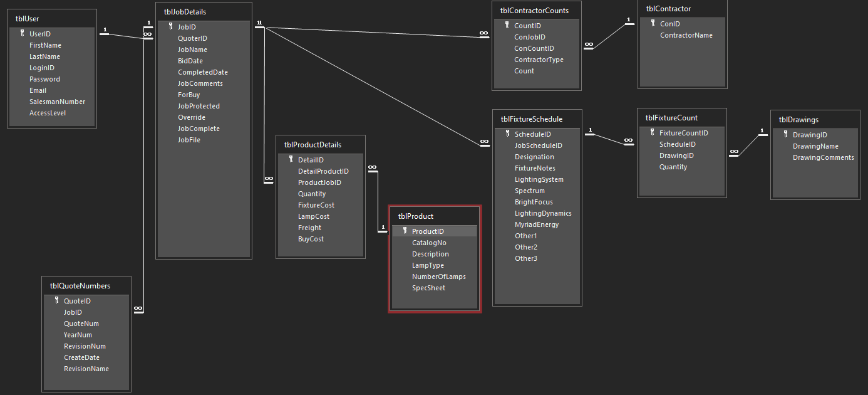Select the tblFixtureSchedule table title

(532, 119)
